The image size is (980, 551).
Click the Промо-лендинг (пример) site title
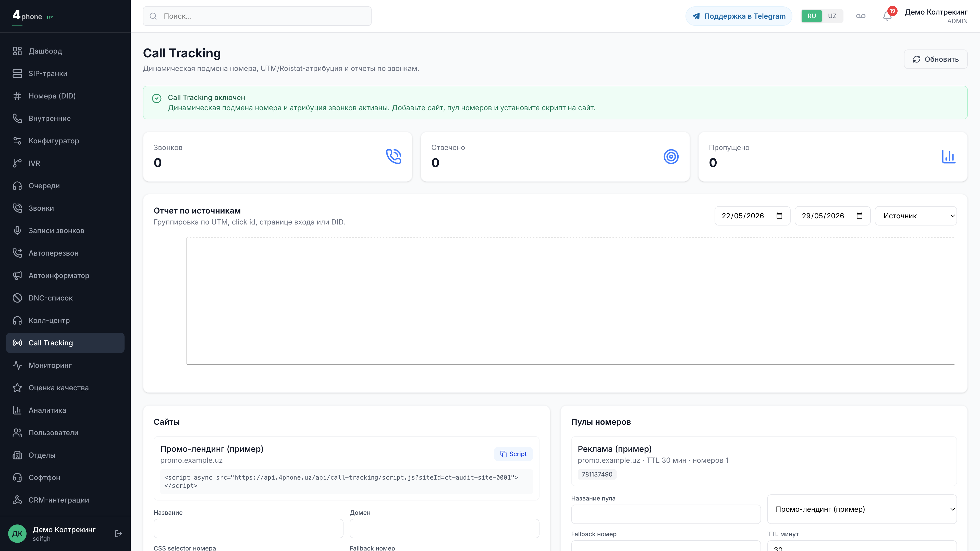click(x=212, y=449)
